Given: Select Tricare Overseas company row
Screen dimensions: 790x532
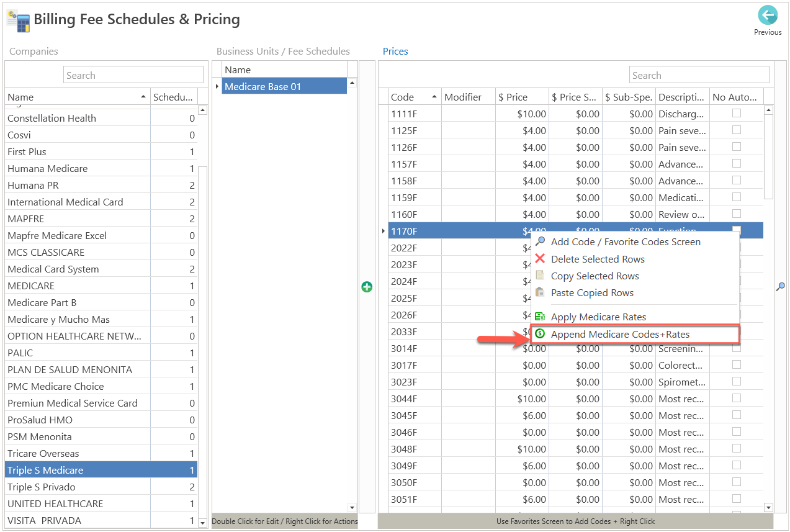Looking at the screenshot, I should point(101,453).
